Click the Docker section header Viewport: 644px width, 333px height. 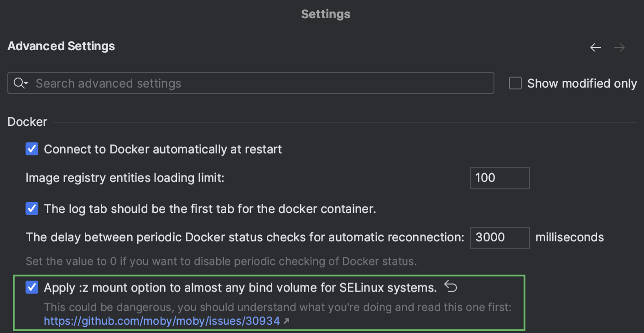click(27, 121)
